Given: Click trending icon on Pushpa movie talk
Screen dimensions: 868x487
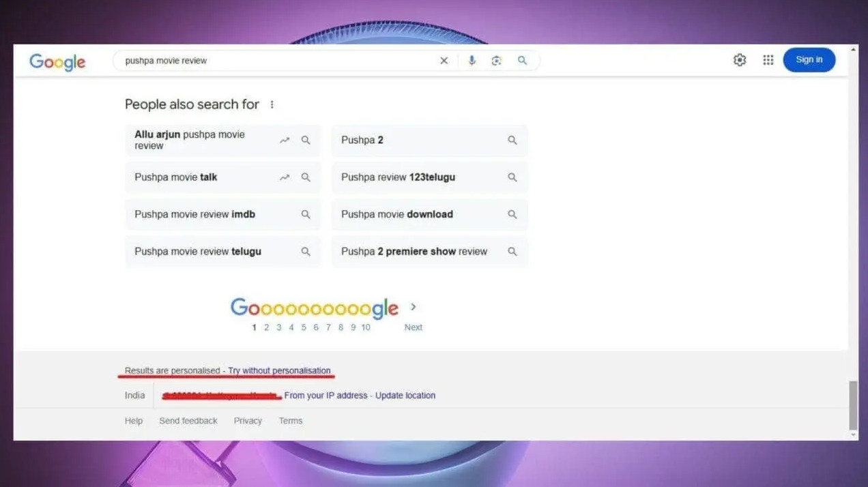Looking at the screenshot, I should pos(285,177).
